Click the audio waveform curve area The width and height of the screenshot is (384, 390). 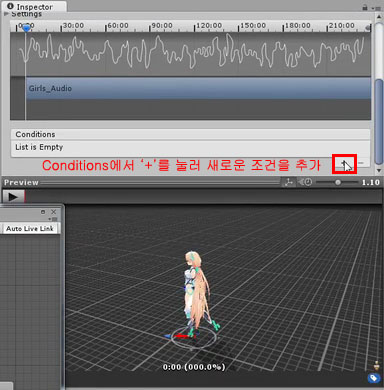pos(190,53)
